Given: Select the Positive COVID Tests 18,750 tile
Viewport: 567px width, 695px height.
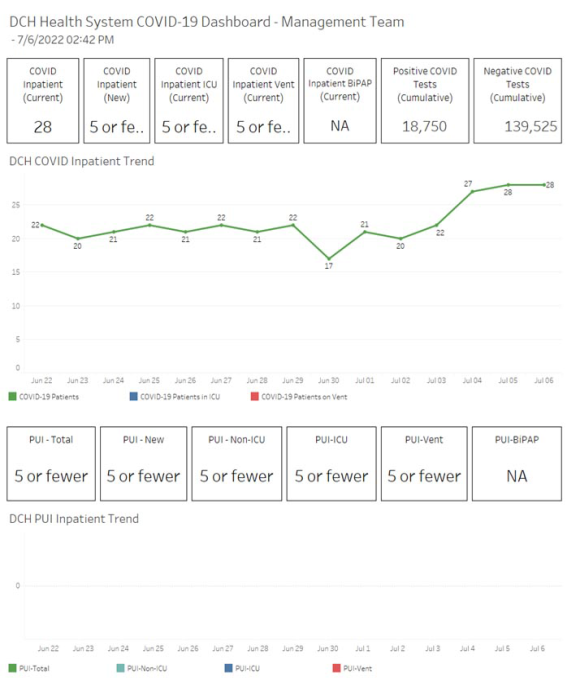Looking at the screenshot, I should click(x=425, y=101).
